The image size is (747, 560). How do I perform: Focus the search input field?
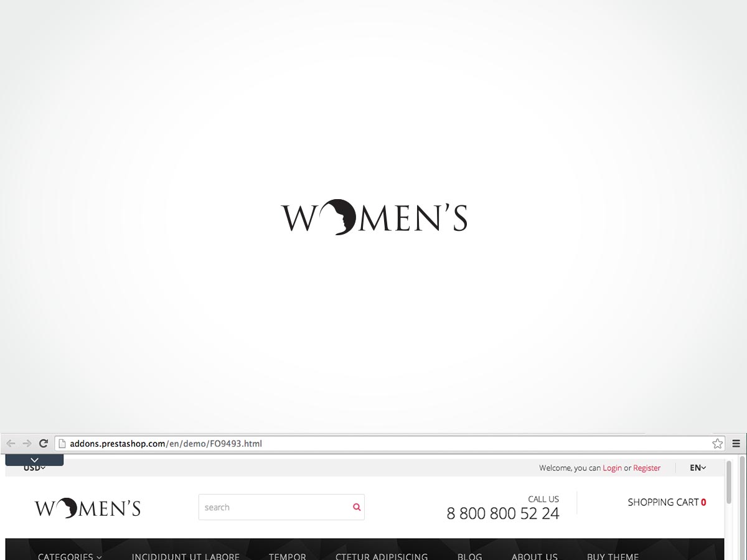click(x=274, y=507)
